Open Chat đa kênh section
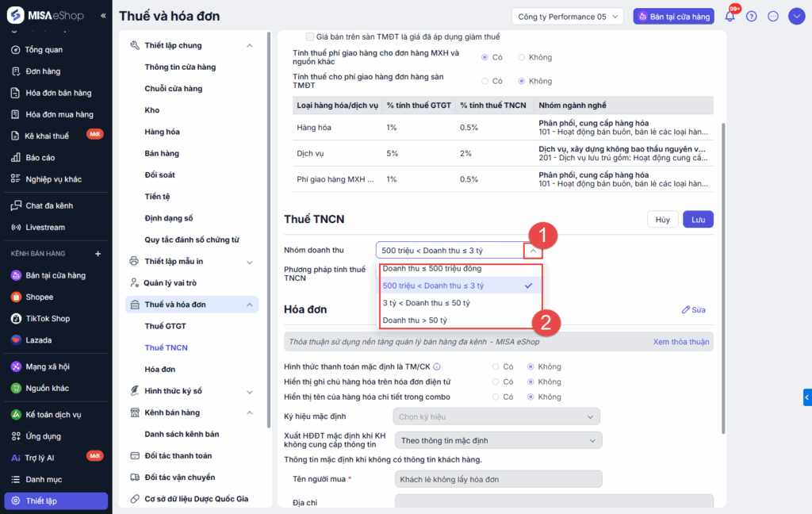The height and width of the screenshot is (514, 812). tap(48, 205)
